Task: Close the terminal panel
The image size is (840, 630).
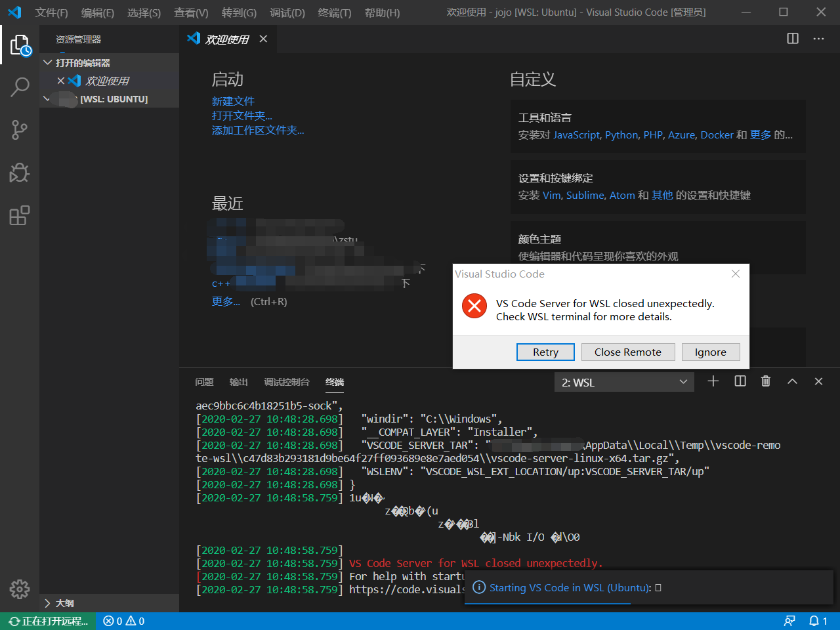Action: point(818,381)
